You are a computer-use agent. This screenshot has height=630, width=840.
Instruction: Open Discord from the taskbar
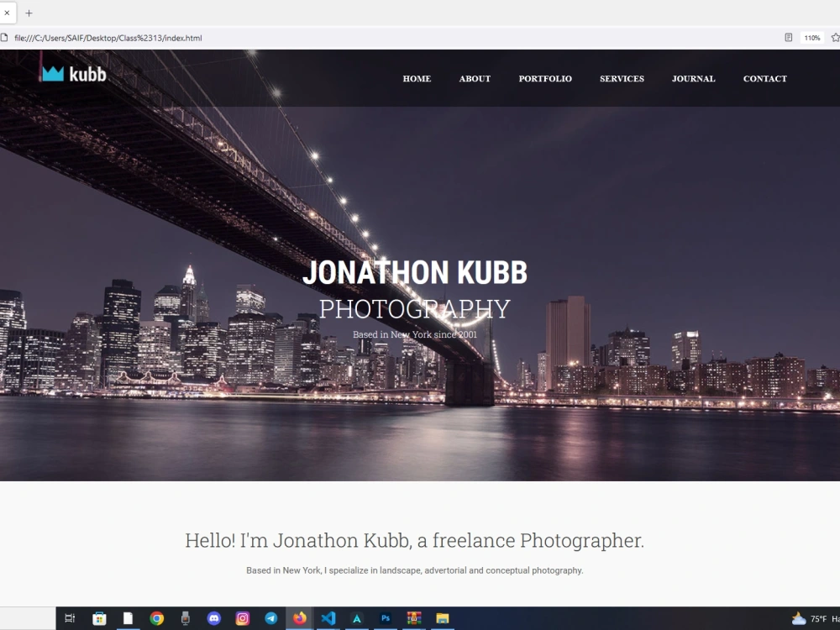click(213, 618)
